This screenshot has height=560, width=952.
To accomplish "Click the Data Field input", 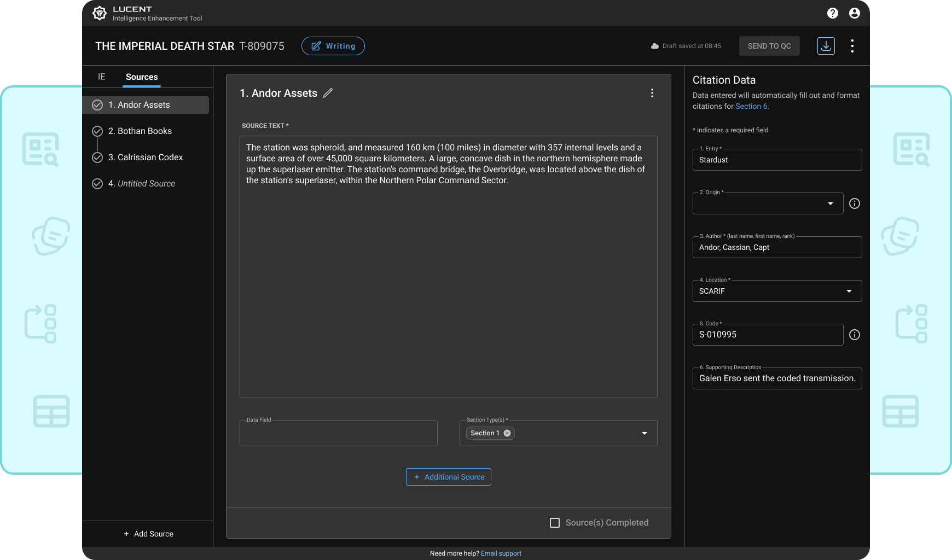I will pyautogui.click(x=339, y=433).
